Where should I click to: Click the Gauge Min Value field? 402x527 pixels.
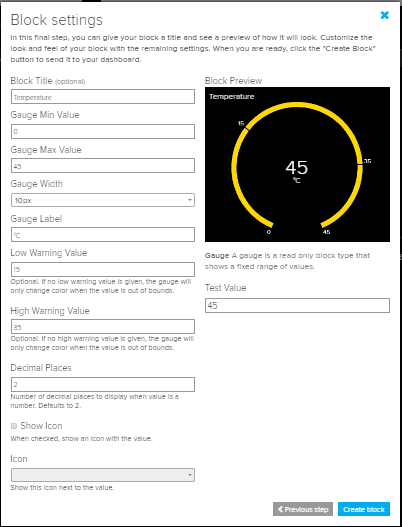(x=103, y=131)
